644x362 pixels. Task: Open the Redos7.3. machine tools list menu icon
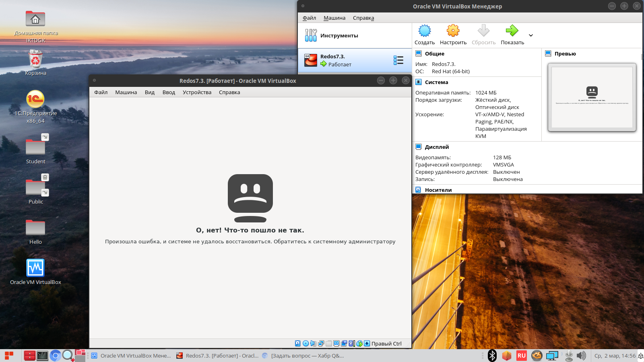click(398, 60)
